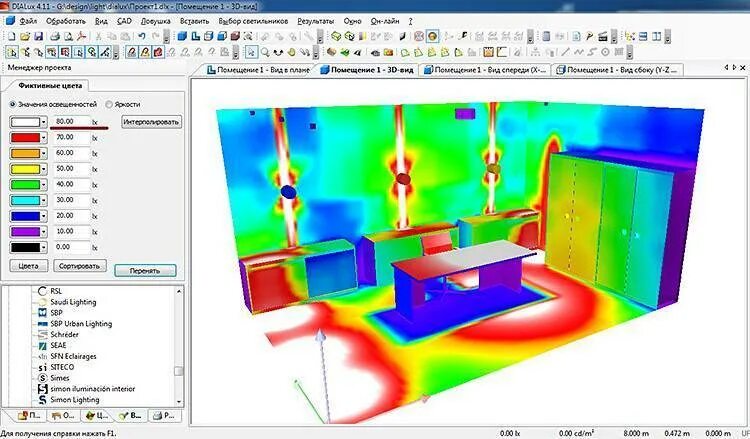The height and width of the screenshot is (439, 750).
Task: Open the bottom panel tab labeled О...
Action: 63,416
